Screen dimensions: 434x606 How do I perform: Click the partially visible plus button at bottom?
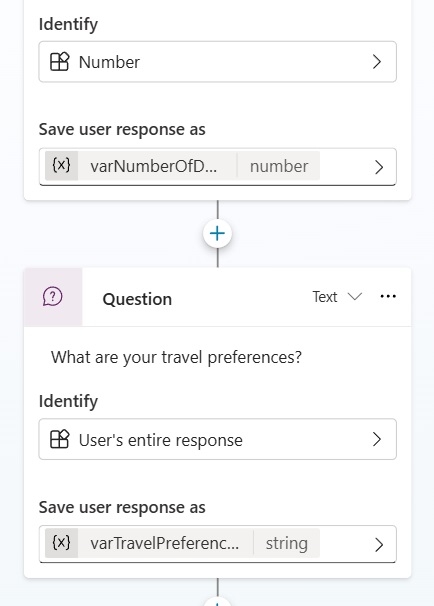click(217, 601)
